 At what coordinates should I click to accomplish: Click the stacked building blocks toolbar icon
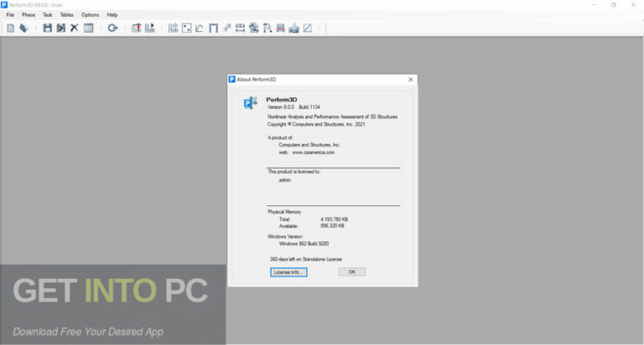tap(254, 28)
